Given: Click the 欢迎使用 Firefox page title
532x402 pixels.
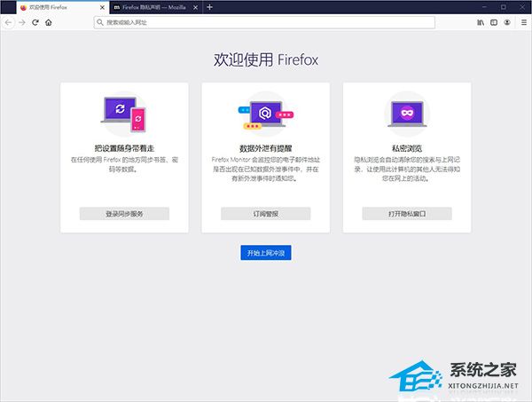Looking at the screenshot, I should coord(266,59).
